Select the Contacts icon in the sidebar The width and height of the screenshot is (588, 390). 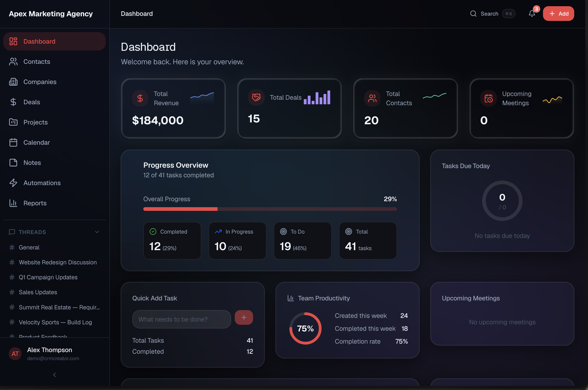(x=13, y=61)
